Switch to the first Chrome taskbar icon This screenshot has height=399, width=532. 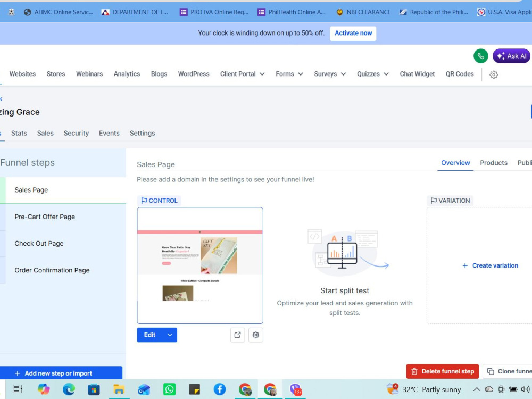click(x=245, y=389)
